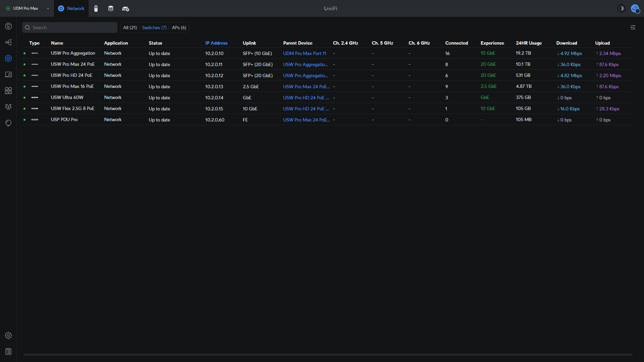Screen dimensions: 644x362
Task: Click IP address 10.2.0.60
Action: pos(215,120)
